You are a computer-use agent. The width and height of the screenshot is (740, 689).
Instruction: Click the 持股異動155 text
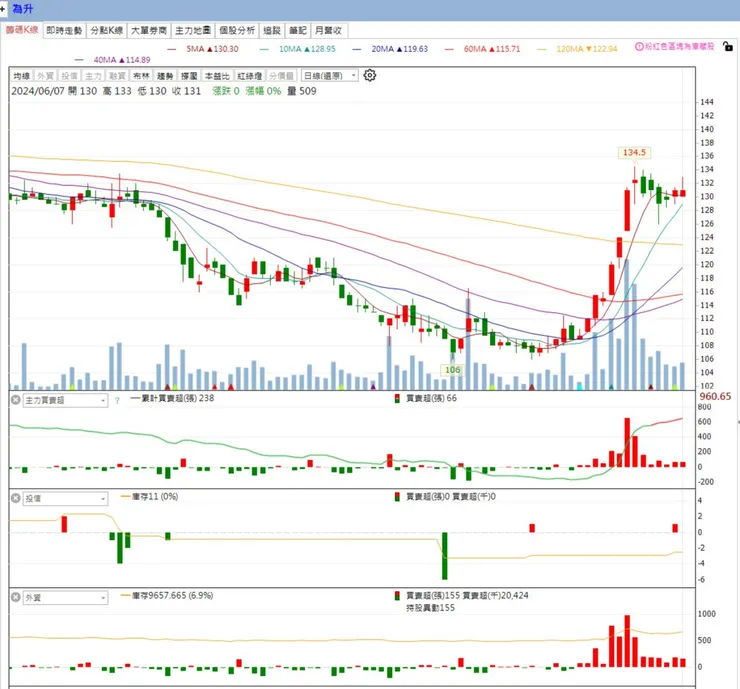pos(430,608)
